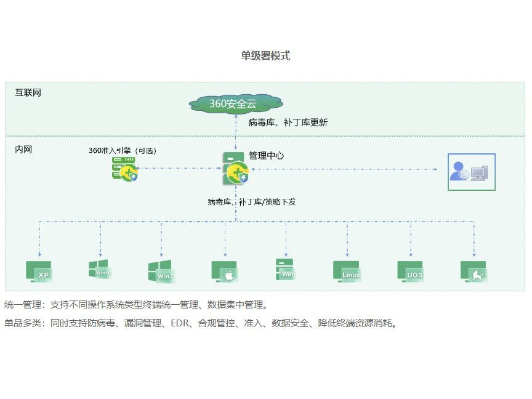The height and width of the screenshot is (399, 532).
Task: Select the Win server icon
Action: [285, 270]
